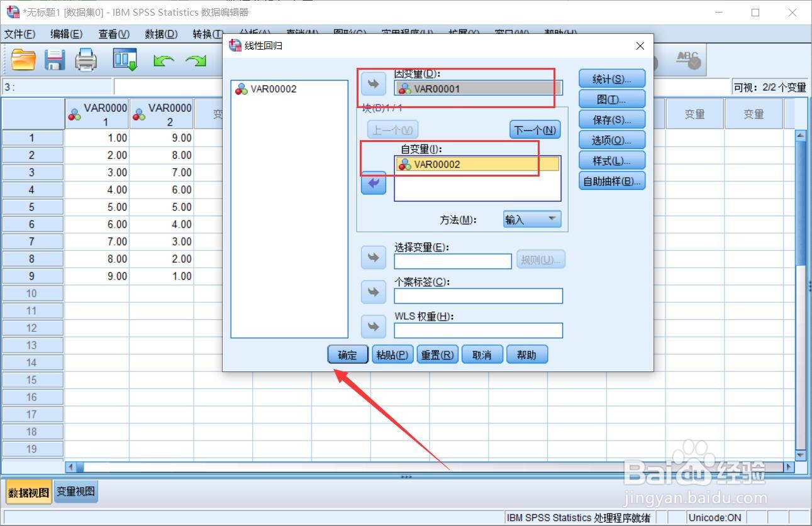Open the 选项(O)... settings
Screen dimensions: 812x526
tap(612, 140)
